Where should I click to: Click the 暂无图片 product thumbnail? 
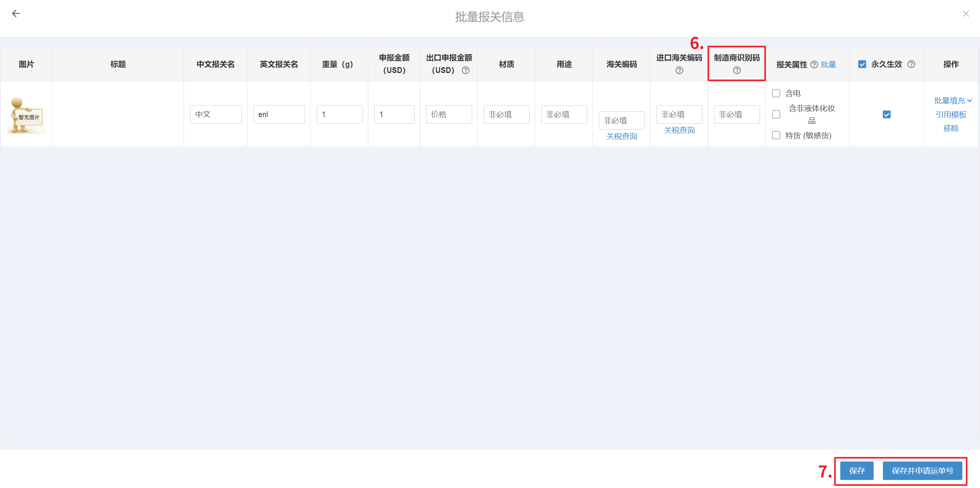click(26, 115)
